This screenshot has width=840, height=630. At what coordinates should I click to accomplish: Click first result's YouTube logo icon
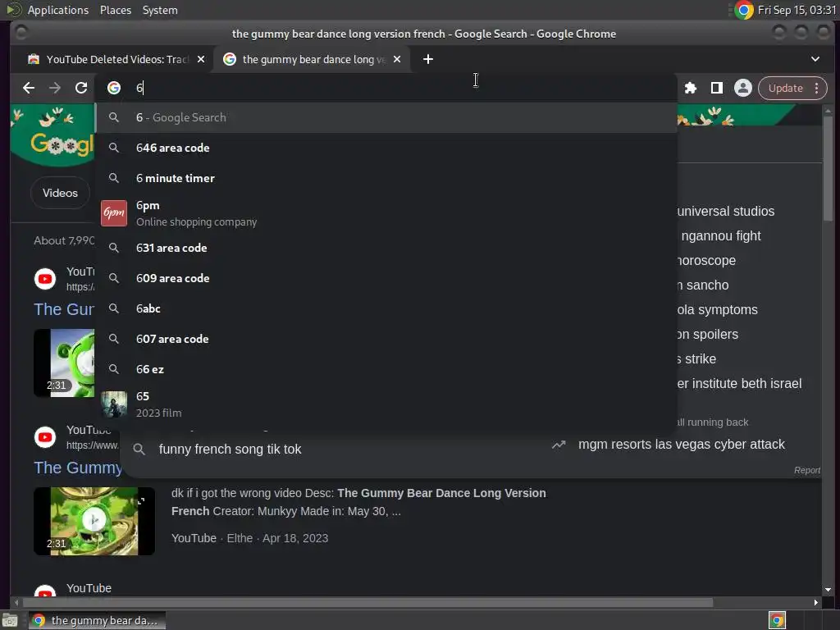[45, 279]
